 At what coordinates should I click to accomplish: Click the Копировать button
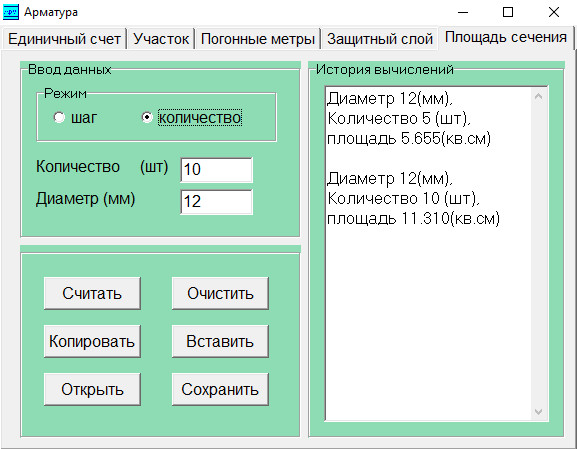(x=92, y=341)
